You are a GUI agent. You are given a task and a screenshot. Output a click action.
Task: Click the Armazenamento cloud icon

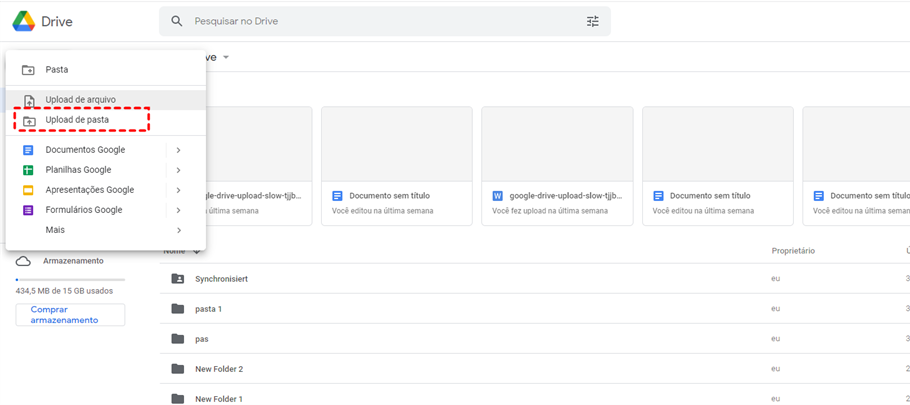click(23, 261)
